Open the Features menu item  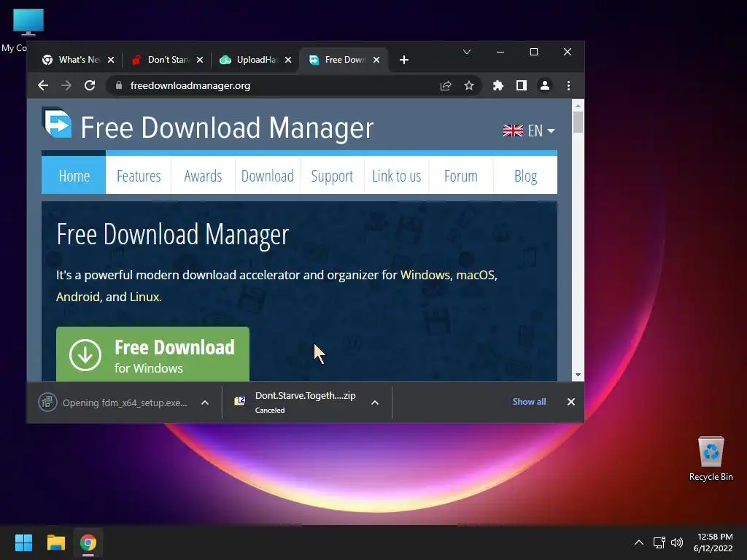(139, 176)
